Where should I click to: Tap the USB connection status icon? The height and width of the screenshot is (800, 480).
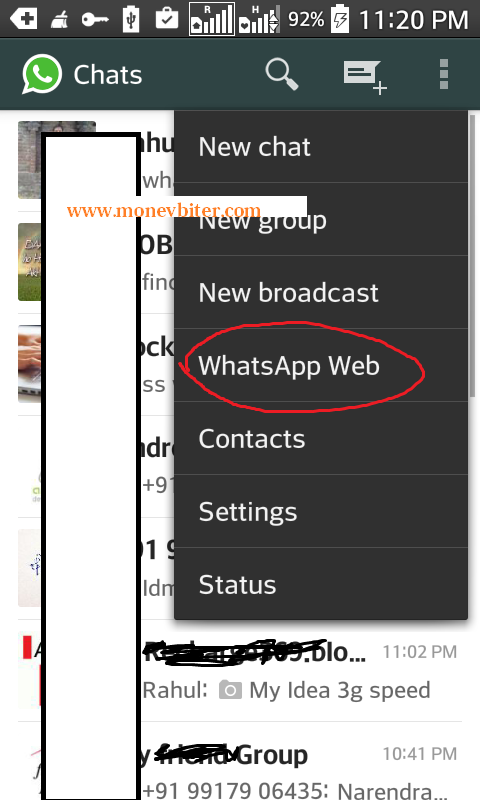click(x=131, y=19)
